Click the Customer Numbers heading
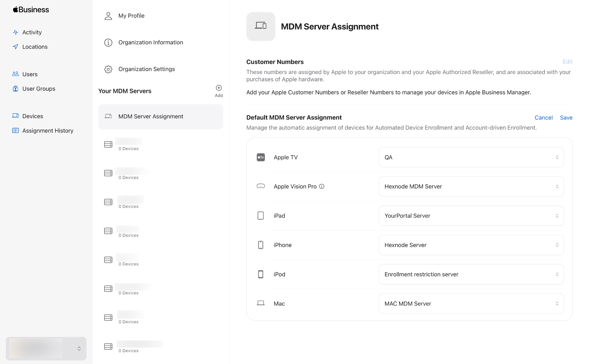Image resolution: width=590 pixels, height=364 pixels. click(275, 62)
